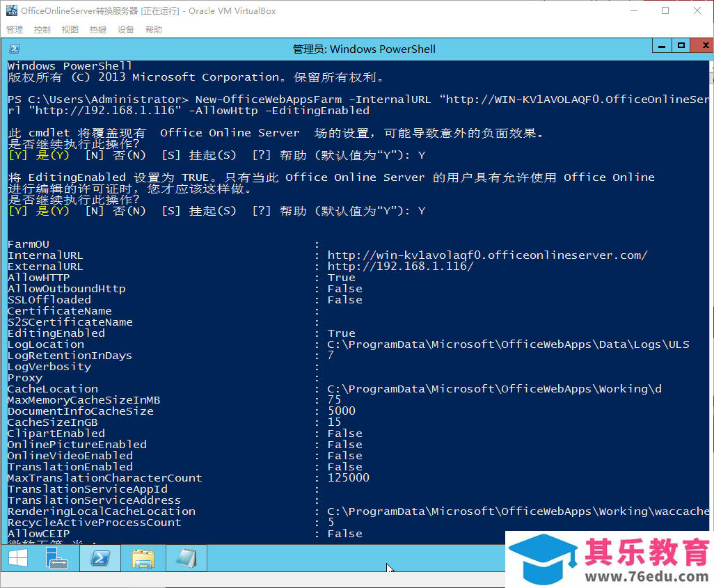Open the 视图 menu
714x588 pixels.
pyautogui.click(x=70, y=30)
